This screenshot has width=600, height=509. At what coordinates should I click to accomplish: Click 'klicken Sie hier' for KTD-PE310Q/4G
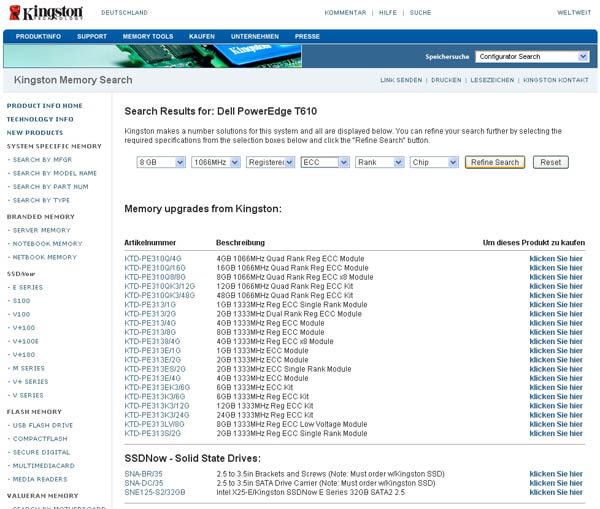pyautogui.click(x=556, y=259)
